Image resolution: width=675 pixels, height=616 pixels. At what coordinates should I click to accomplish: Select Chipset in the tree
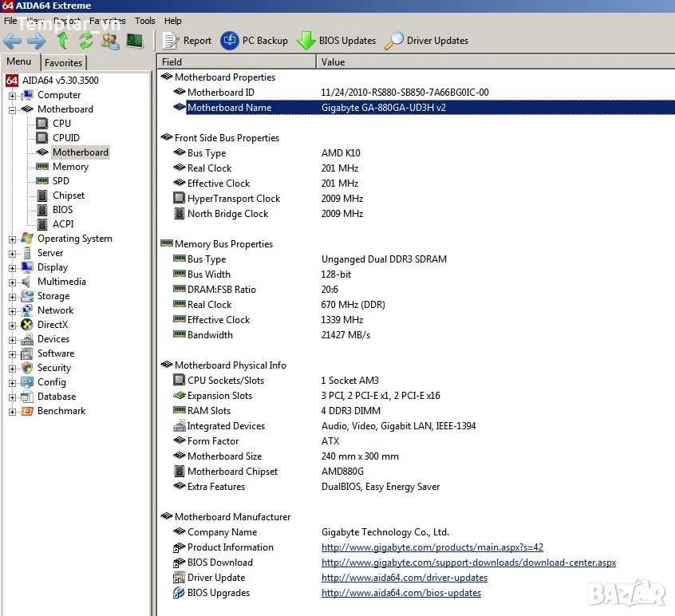pyautogui.click(x=69, y=195)
